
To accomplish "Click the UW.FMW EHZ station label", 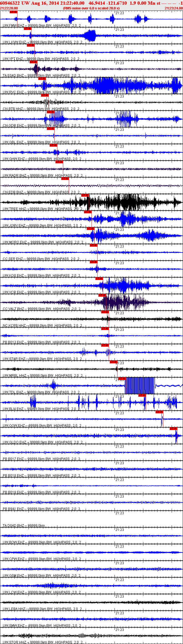I will tap(14, 26).
